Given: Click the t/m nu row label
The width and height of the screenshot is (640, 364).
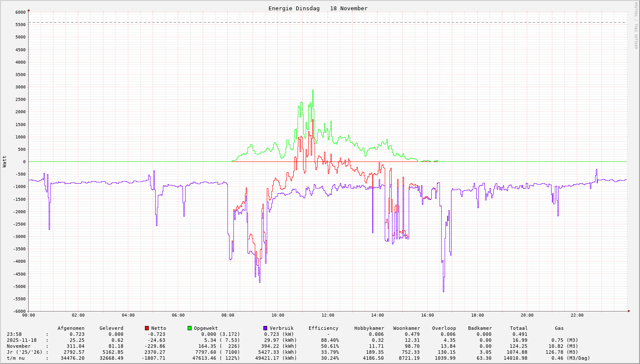Looking at the screenshot, I should (15, 358).
